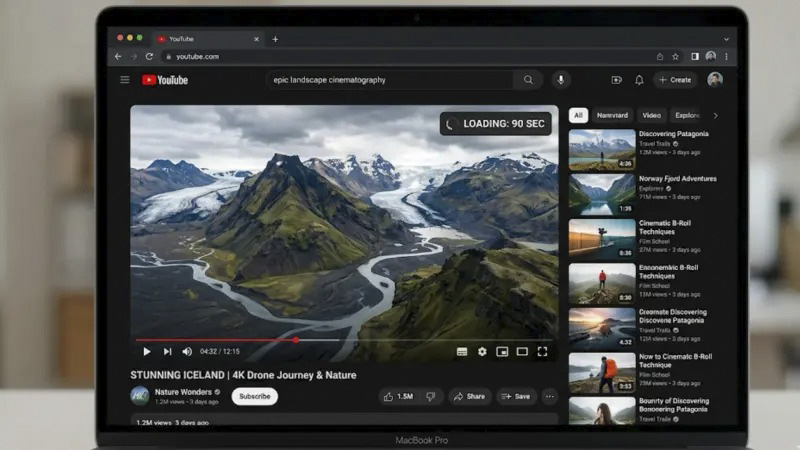Image resolution: width=800 pixels, height=450 pixels.
Task: Click the Share button
Action: click(469, 396)
